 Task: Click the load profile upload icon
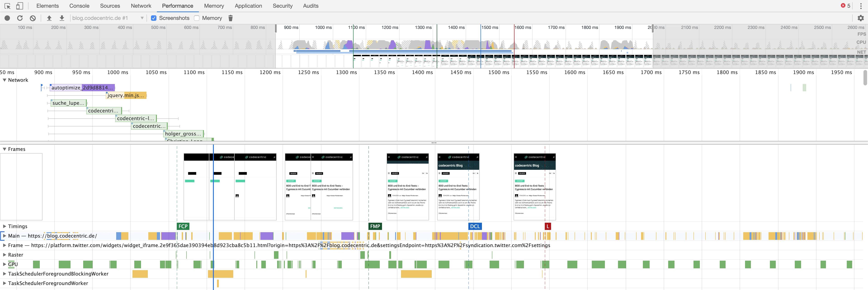pyautogui.click(x=49, y=18)
